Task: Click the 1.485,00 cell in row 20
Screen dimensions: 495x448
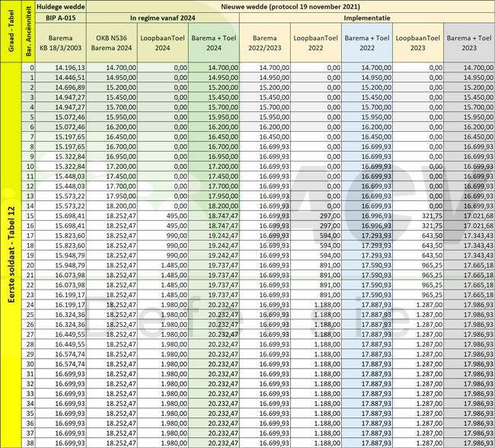Action: tap(162, 265)
